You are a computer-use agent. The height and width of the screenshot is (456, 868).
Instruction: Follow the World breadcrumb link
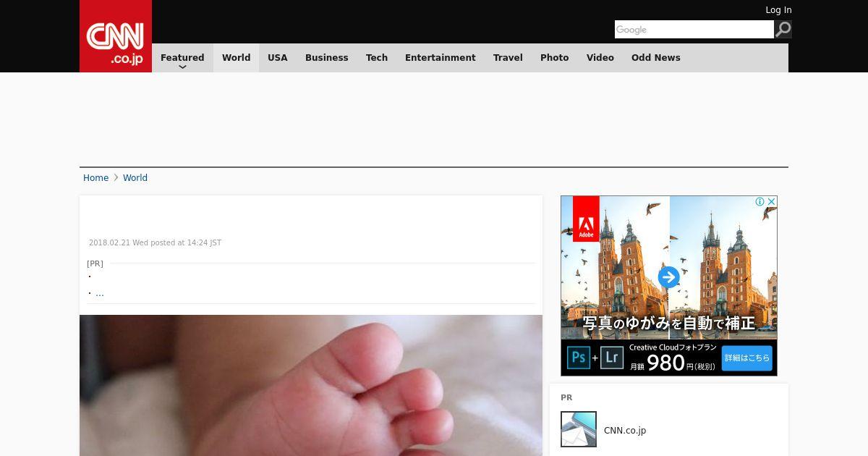click(x=135, y=178)
